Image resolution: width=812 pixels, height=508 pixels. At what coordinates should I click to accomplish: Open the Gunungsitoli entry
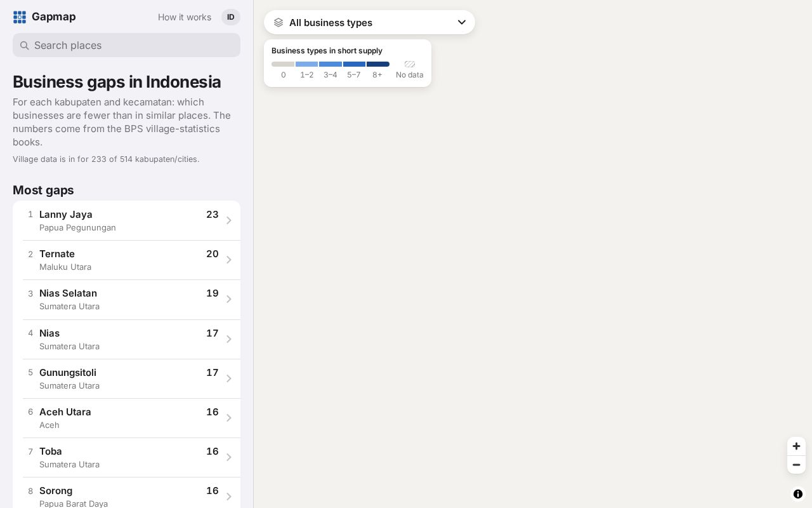tap(126, 378)
